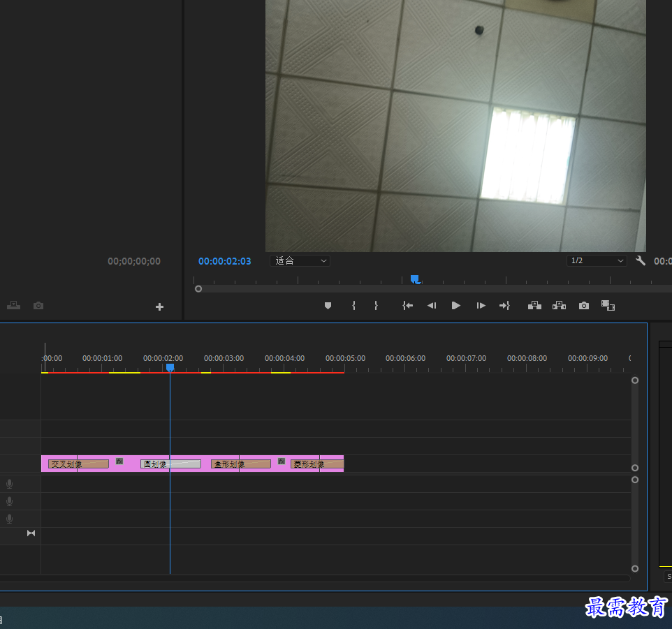Export a frame with the camera icon
The width and height of the screenshot is (672, 629).
[584, 306]
